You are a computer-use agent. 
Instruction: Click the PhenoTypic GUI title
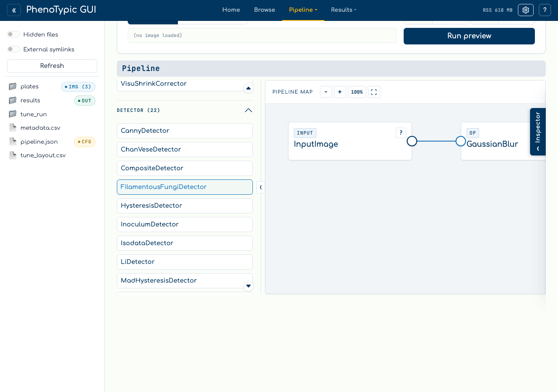pyautogui.click(x=61, y=10)
